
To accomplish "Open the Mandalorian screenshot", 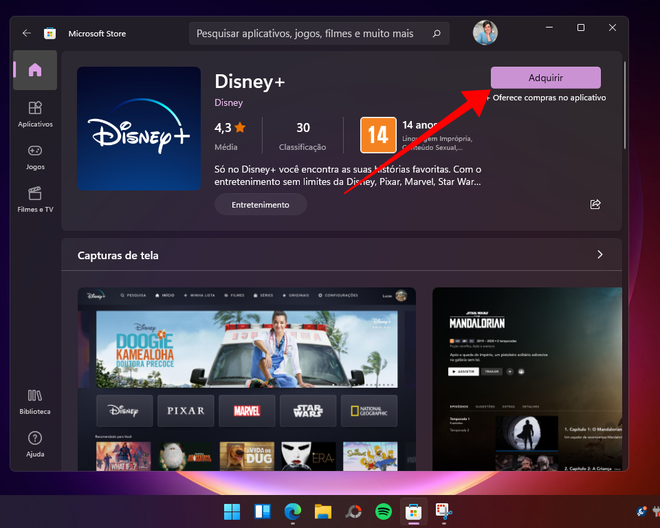I will click(527, 379).
